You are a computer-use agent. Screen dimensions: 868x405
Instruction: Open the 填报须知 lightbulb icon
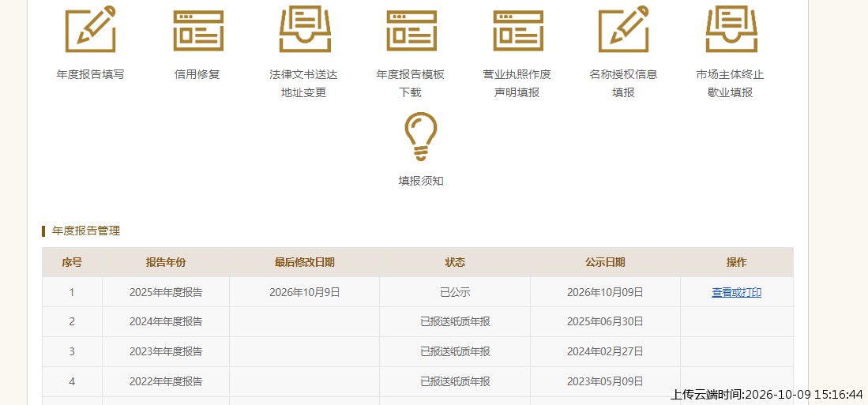click(421, 137)
